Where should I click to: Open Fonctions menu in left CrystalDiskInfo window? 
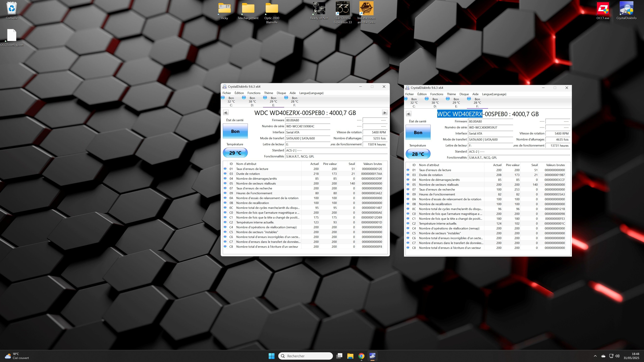(x=254, y=93)
